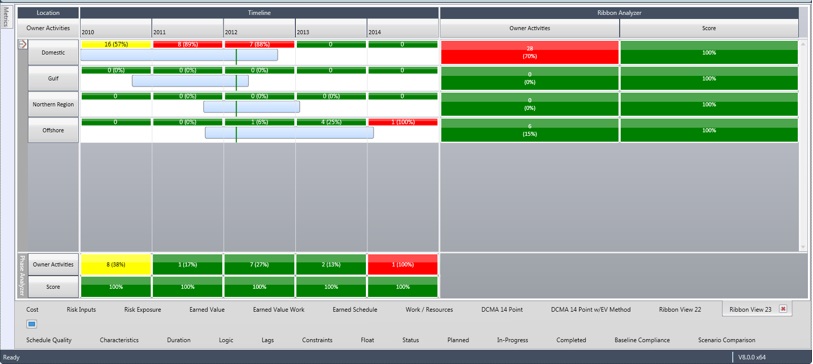This screenshot has height=364, width=813.
Task: Switch to Ribbon View 22 tab
Action: (680, 310)
